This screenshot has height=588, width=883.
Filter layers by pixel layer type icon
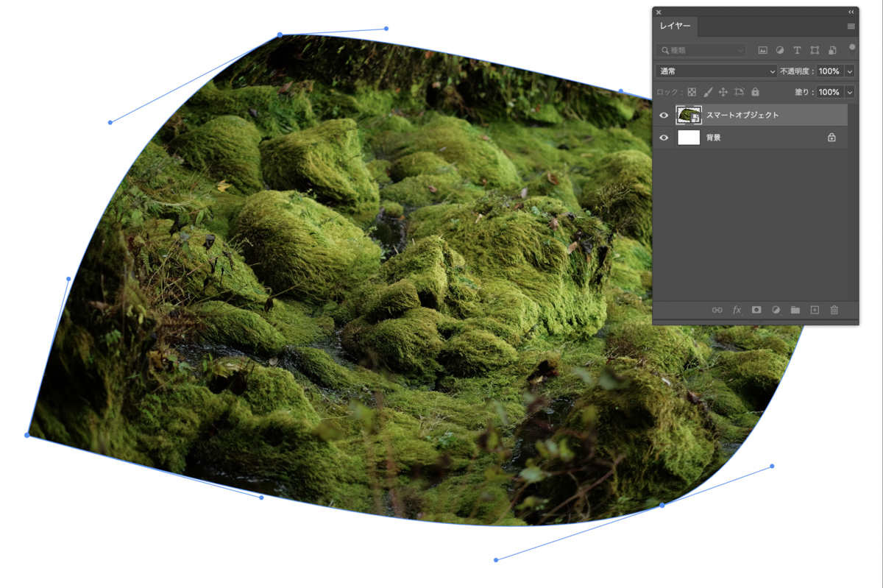762,50
